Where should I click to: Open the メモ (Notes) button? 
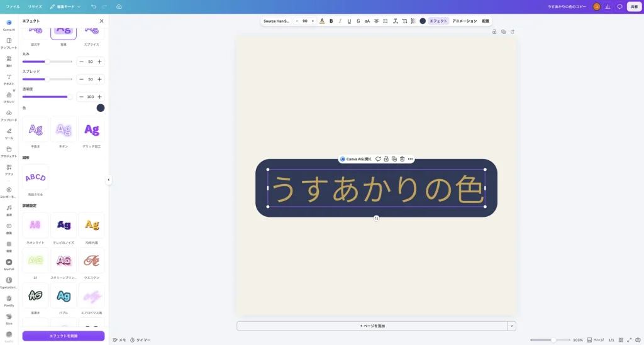(x=119, y=340)
